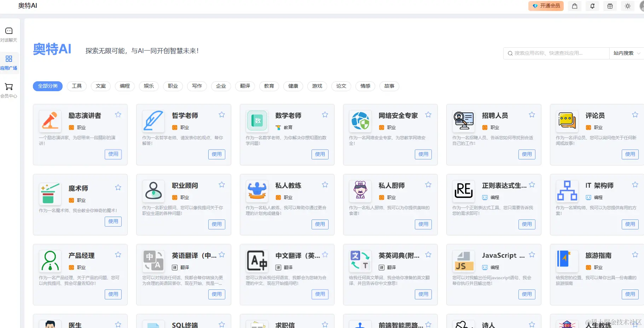Select the 教育 category tab
The height and width of the screenshot is (328, 644).
pyautogui.click(x=269, y=86)
